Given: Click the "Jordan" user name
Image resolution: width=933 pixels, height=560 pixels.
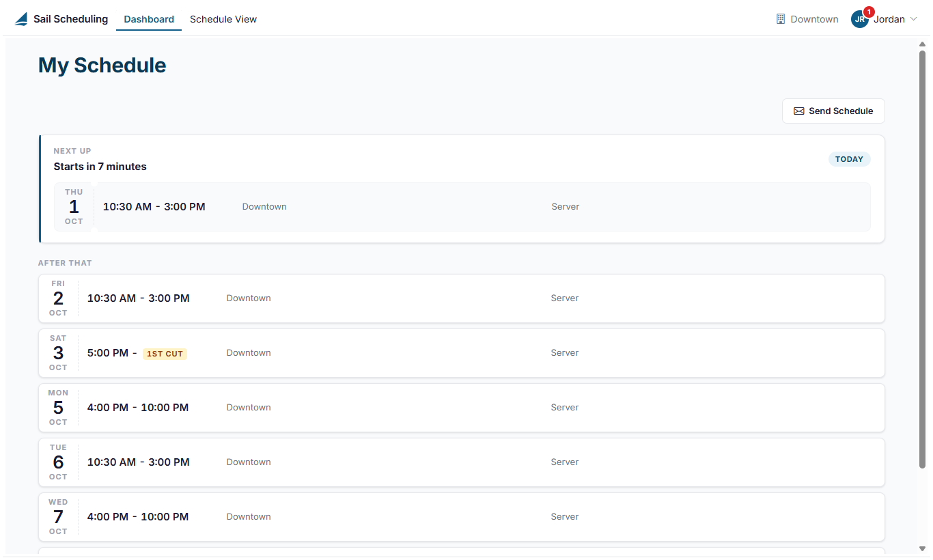Looking at the screenshot, I should point(889,19).
